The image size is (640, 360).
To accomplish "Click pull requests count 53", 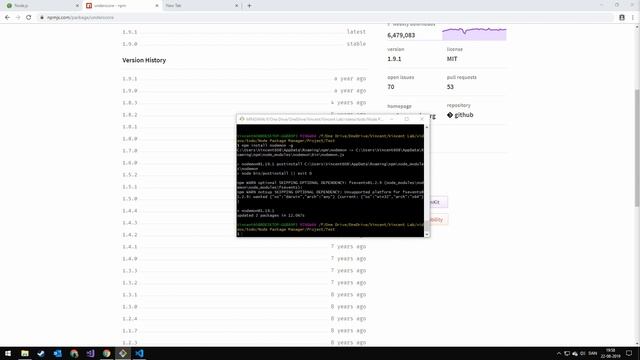I will [450, 87].
